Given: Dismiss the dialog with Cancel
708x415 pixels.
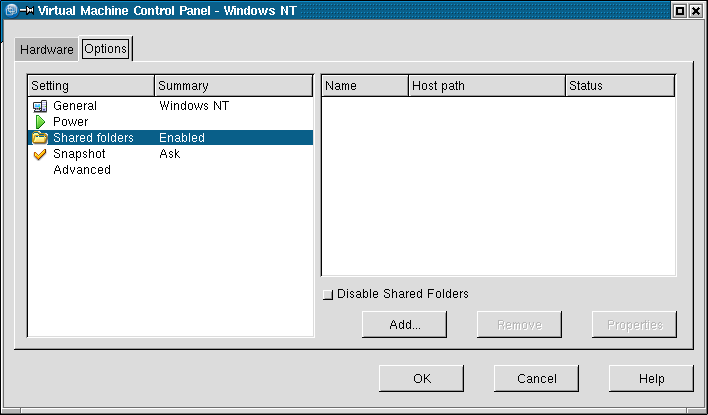Looking at the screenshot, I should 536,378.
